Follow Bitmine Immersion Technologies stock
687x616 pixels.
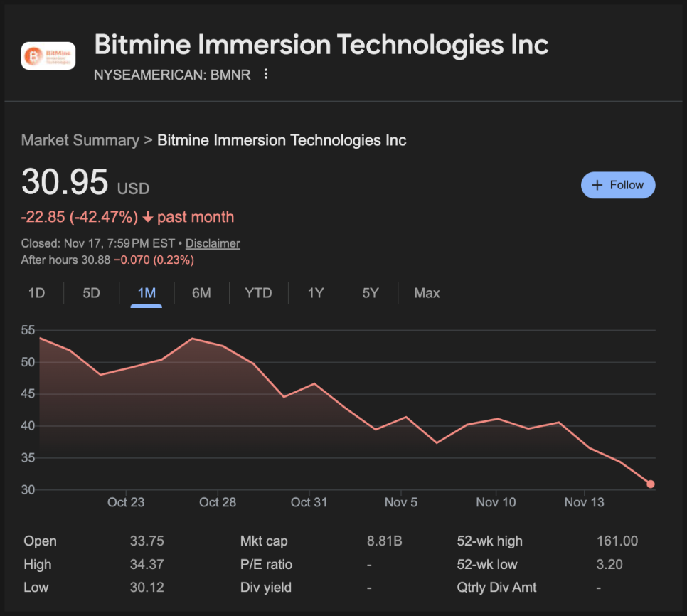[x=618, y=185]
